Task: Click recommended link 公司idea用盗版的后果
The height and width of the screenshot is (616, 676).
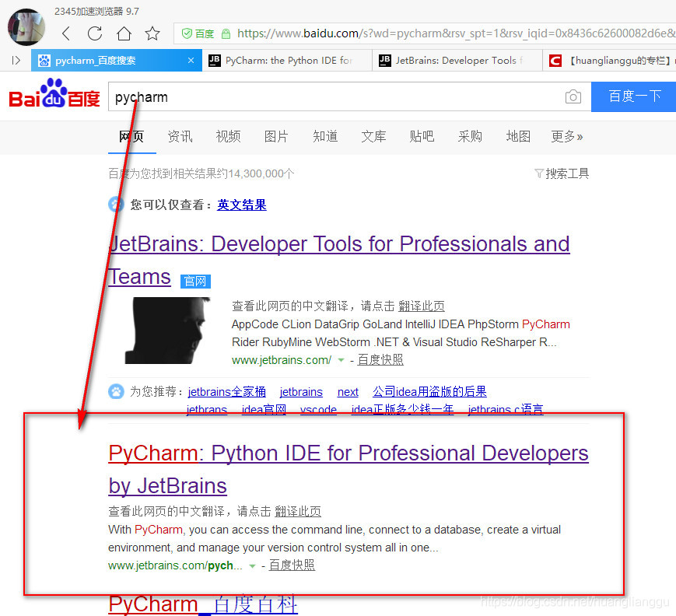Action: tap(430, 391)
